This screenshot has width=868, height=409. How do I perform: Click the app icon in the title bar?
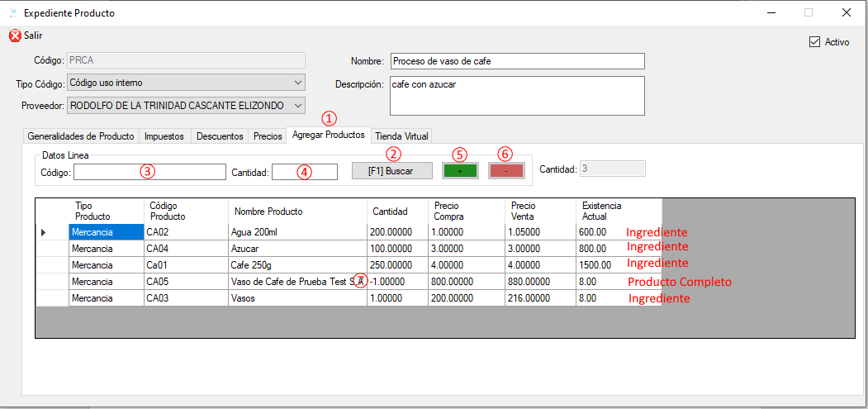pyautogui.click(x=11, y=12)
